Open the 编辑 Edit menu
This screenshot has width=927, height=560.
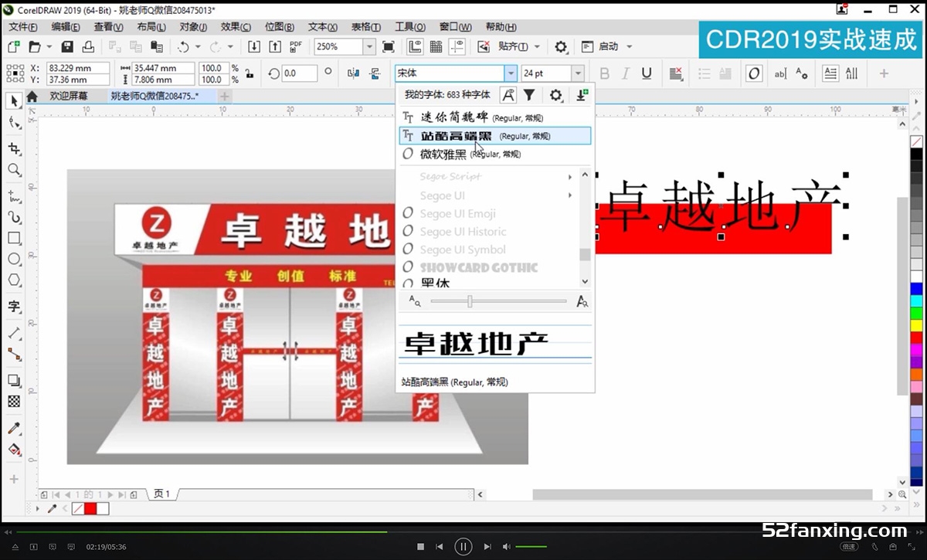[66, 27]
